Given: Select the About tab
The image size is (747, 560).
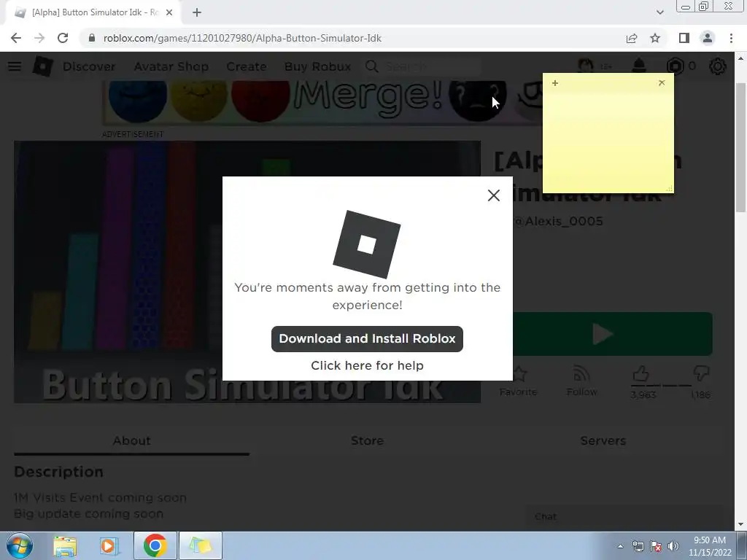Looking at the screenshot, I should (131, 440).
